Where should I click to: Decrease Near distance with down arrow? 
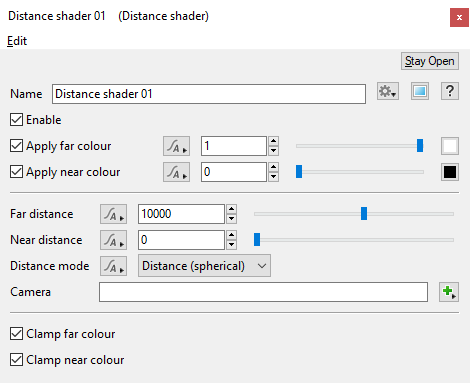pos(231,245)
